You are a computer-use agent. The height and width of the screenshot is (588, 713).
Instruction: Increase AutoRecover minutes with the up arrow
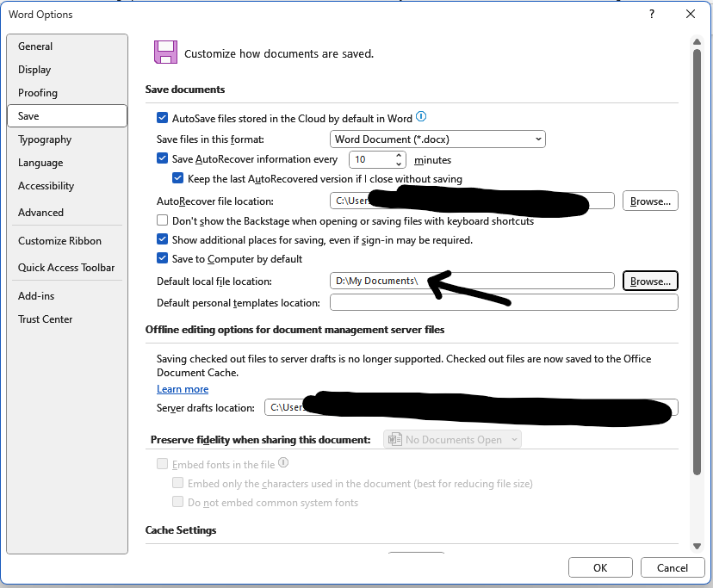(398, 155)
